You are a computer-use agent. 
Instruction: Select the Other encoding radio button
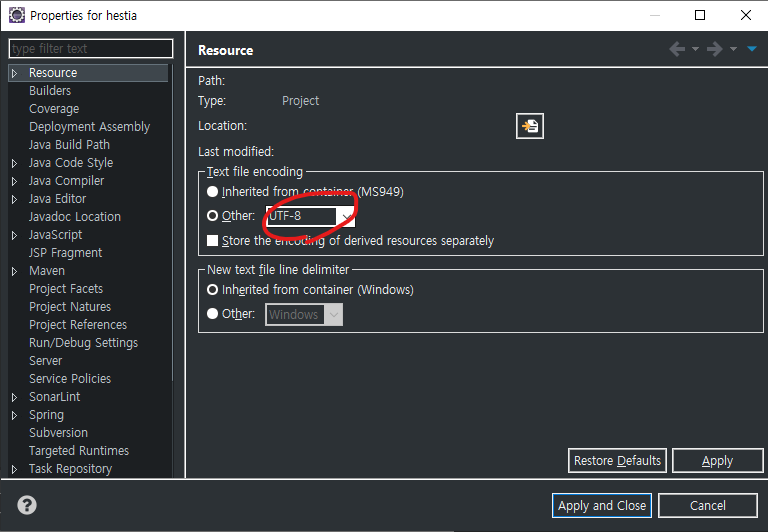[212, 216]
